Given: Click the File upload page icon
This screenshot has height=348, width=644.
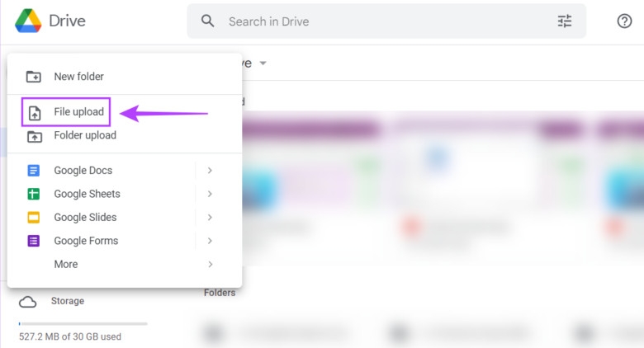Looking at the screenshot, I should pos(35,113).
